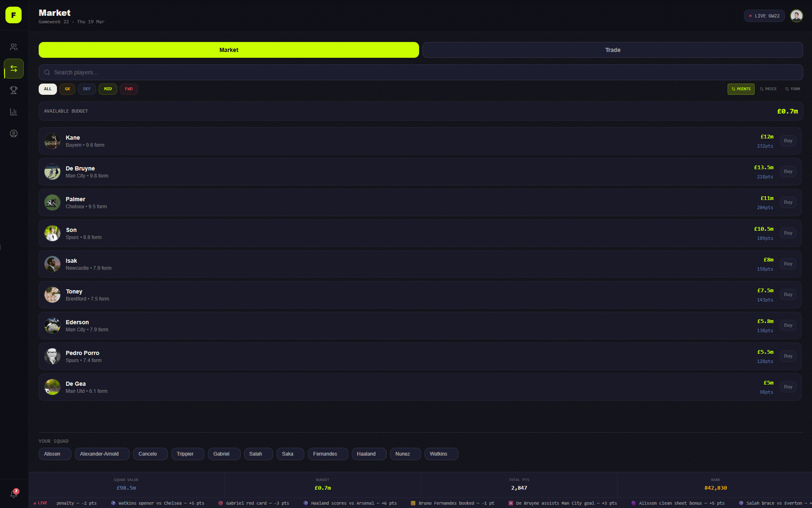
Task: Open the squad team sidebar icon
Action: click(14, 47)
